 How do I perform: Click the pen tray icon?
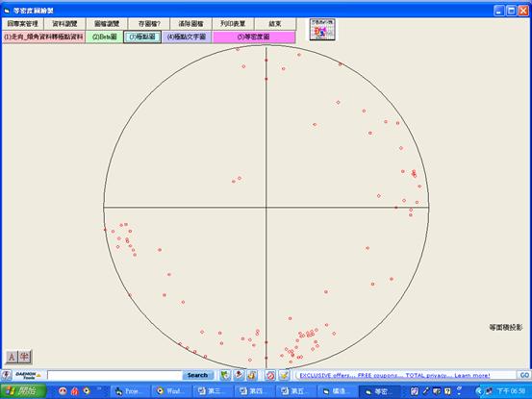[x=425, y=391]
